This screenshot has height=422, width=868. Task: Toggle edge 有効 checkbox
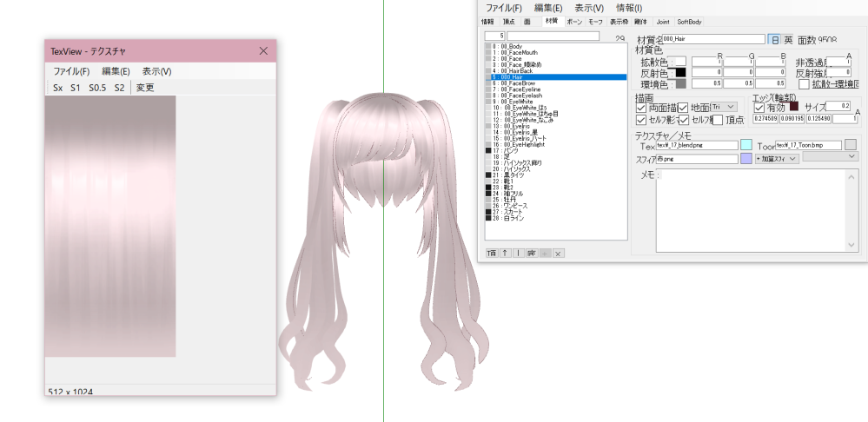(759, 107)
